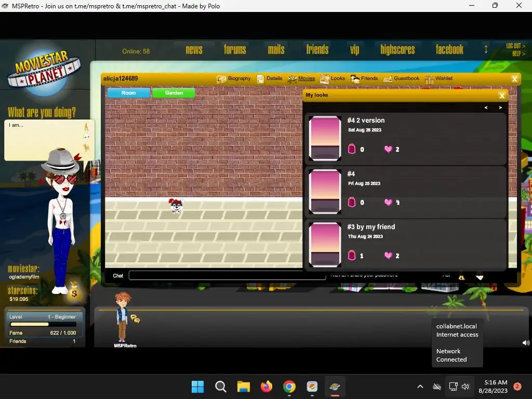This screenshot has height=399, width=532.
Task: Click the shopping bag icon on '#3 by my friend'
Action: (x=352, y=256)
